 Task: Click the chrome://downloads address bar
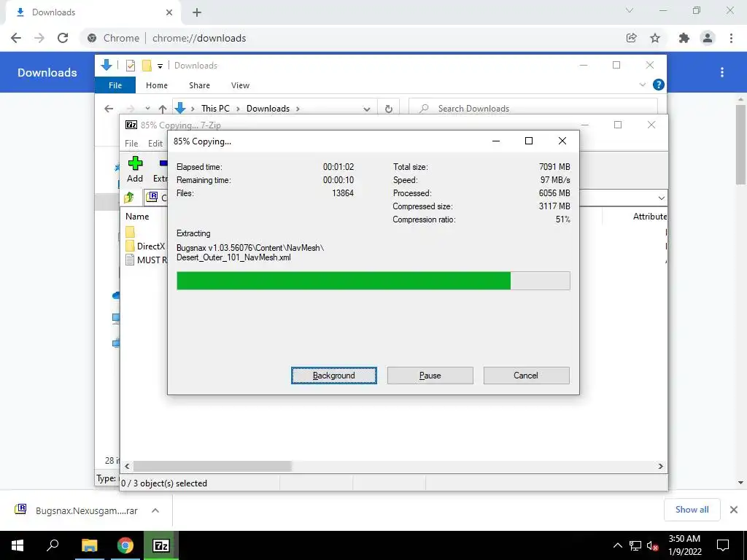pyautogui.click(x=199, y=38)
